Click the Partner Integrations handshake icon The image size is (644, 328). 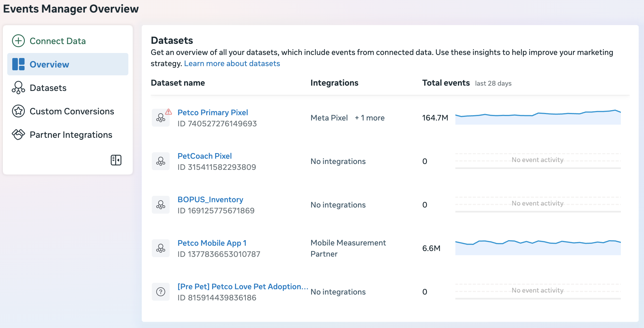coord(18,134)
